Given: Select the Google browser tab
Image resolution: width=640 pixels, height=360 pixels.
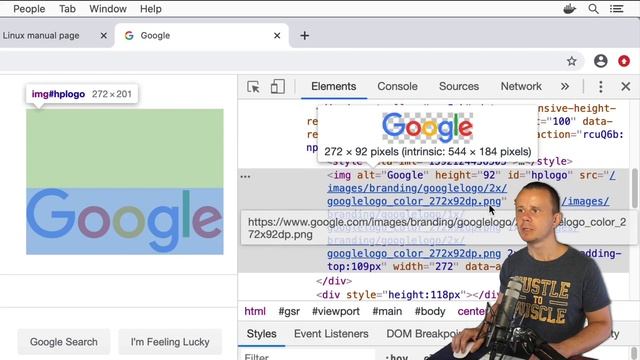Looking at the screenshot, I should pos(202,36).
